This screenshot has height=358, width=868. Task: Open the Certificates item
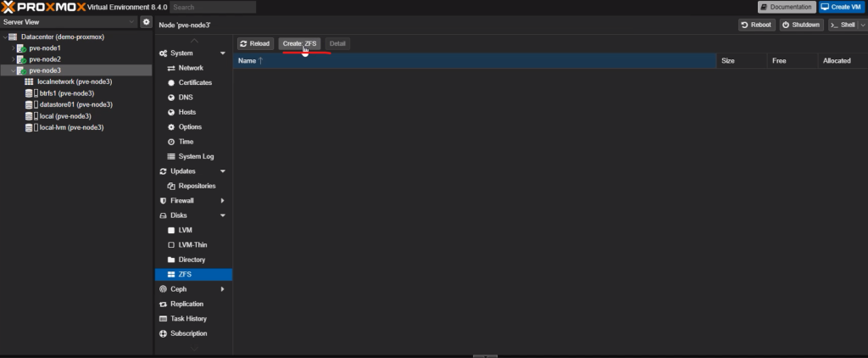point(194,82)
